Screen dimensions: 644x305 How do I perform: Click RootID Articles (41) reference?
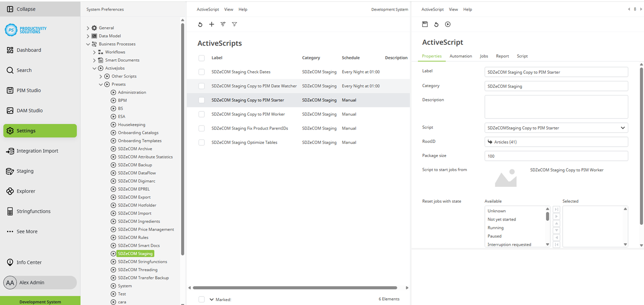click(x=556, y=142)
